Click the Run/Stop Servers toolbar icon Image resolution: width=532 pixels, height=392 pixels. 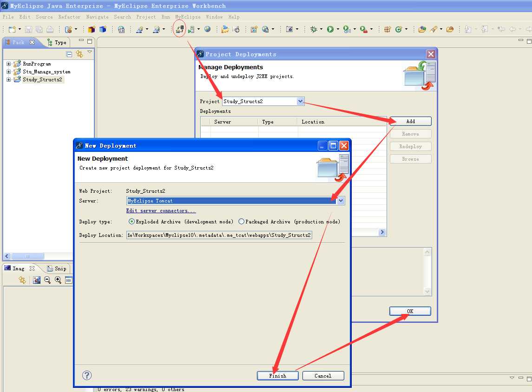(191, 30)
